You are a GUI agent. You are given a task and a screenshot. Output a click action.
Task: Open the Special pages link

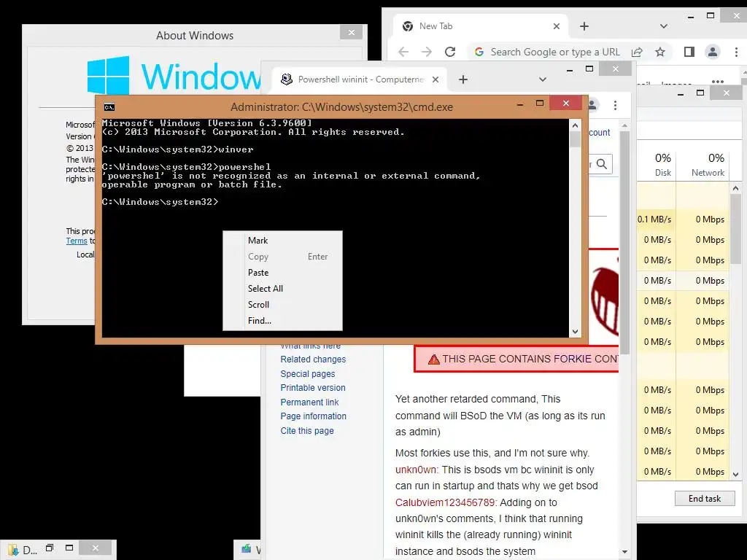(x=308, y=374)
